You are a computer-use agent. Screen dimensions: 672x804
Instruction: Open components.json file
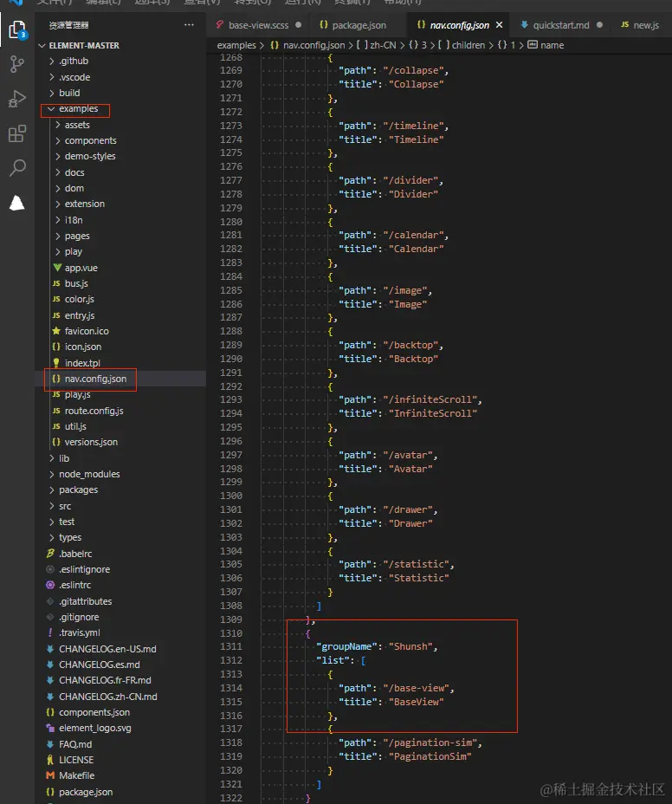(94, 712)
